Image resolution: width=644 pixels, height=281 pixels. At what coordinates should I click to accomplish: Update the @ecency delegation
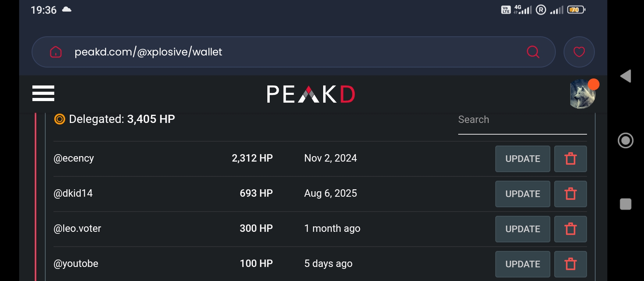[523, 159]
